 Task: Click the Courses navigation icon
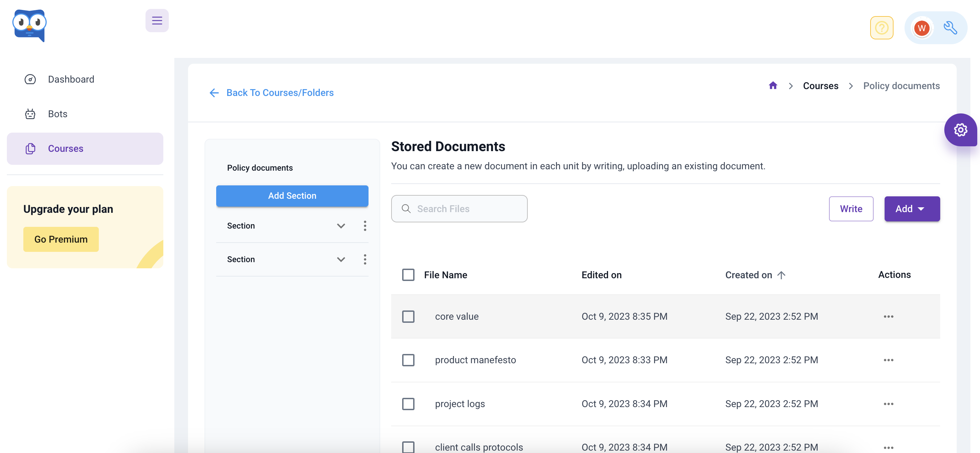(x=30, y=148)
